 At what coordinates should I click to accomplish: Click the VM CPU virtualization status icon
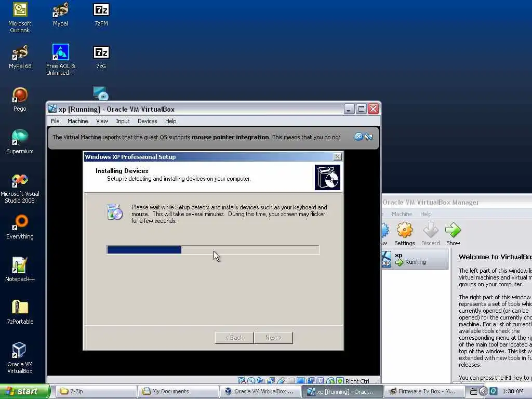(320, 381)
